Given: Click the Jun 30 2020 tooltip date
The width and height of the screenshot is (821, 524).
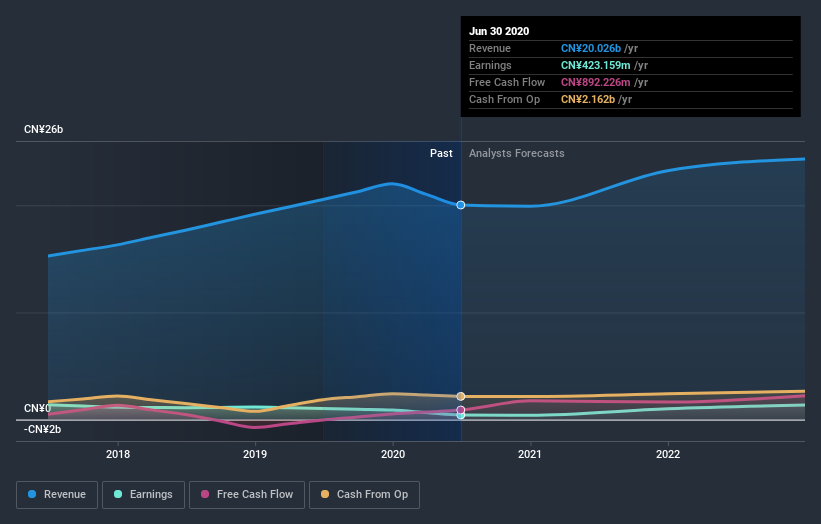Looking at the screenshot, I should [499, 31].
